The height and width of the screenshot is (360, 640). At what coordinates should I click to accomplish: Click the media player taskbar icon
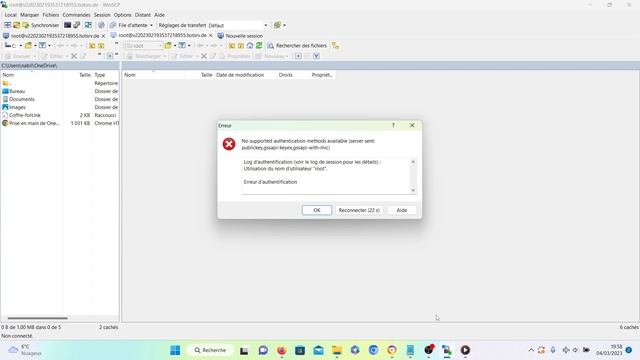click(465, 350)
